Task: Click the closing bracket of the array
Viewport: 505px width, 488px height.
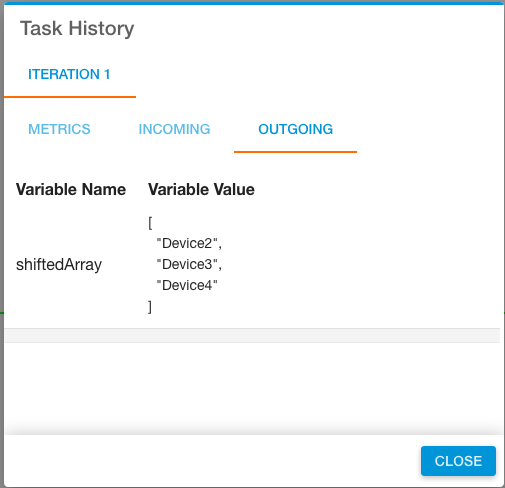Action: click(150, 307)
